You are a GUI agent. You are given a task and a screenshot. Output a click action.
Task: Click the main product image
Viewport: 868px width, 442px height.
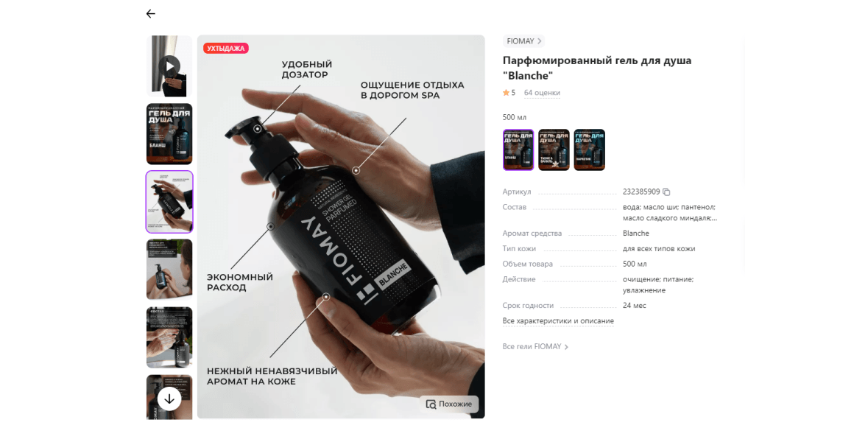pyautogui.click(x=341, y=227)
